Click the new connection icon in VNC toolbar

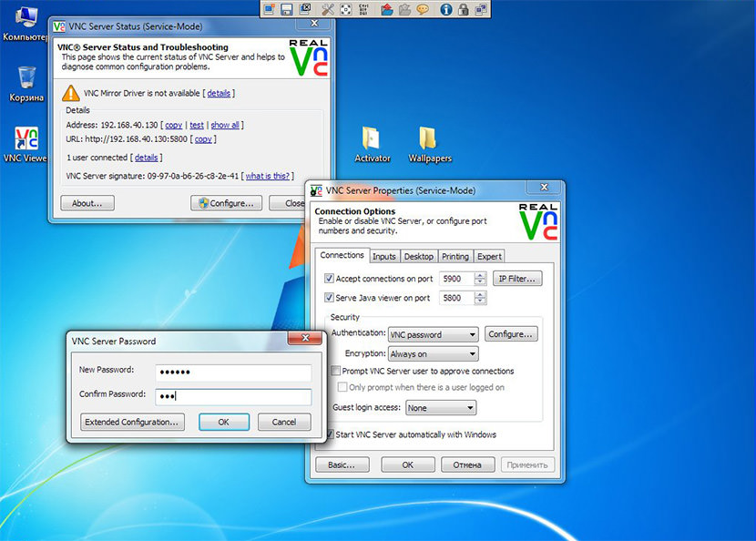270,9
